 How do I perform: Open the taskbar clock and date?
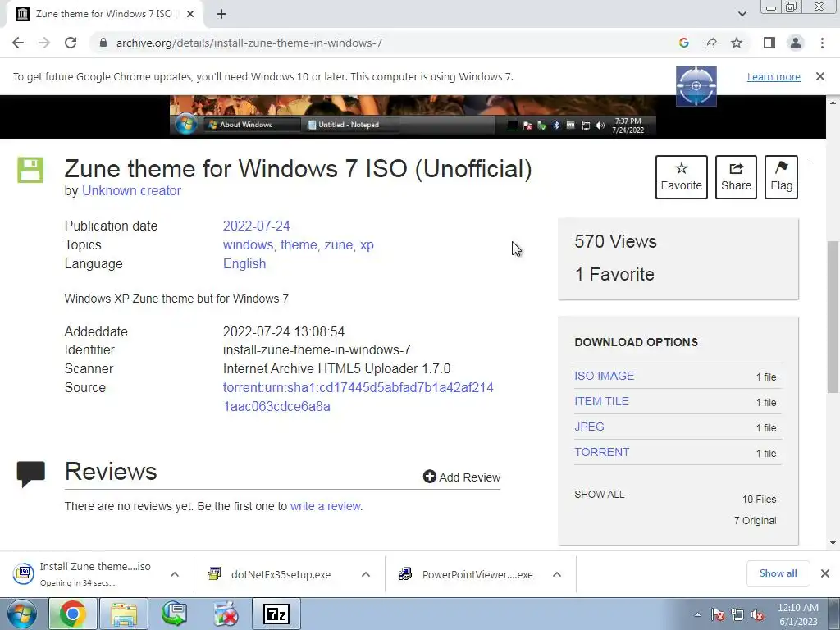coord(798,614)
